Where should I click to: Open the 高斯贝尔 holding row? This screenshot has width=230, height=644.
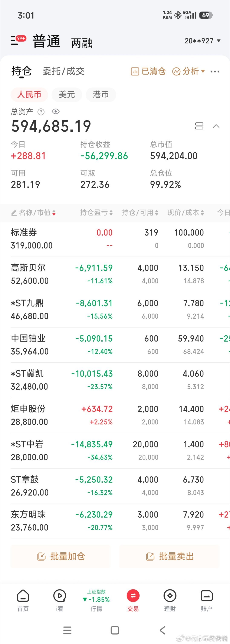pyautogui.click(x=115, y=274)
